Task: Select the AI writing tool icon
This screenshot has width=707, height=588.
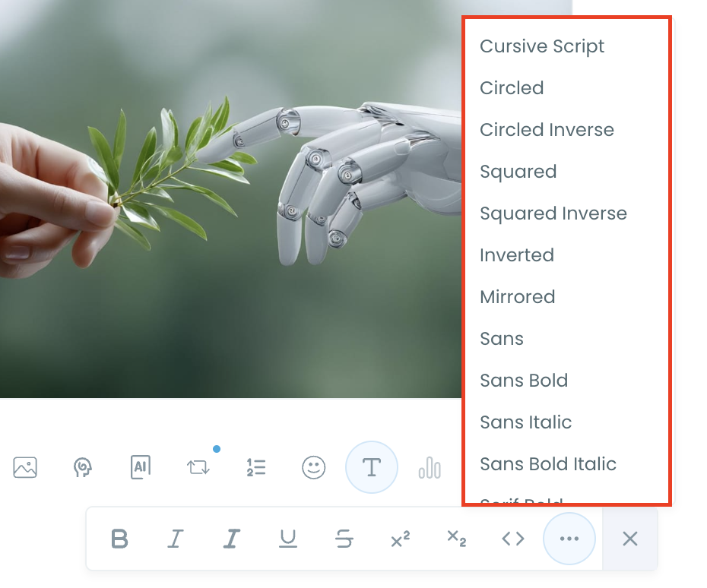Action: pos(140,468)
